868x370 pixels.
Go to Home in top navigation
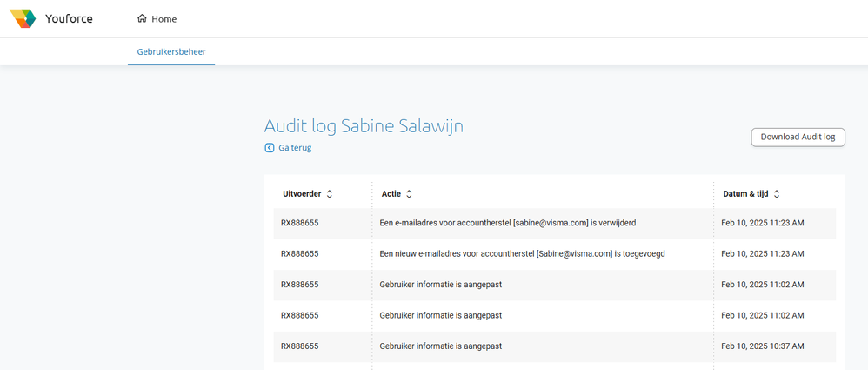(163, 18)
